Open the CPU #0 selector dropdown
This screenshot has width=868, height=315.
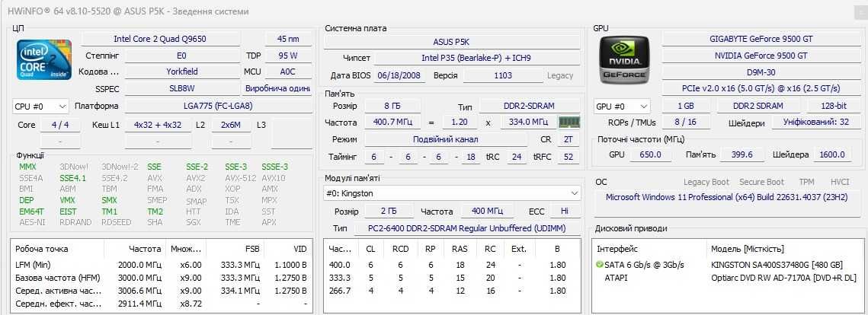40,106
